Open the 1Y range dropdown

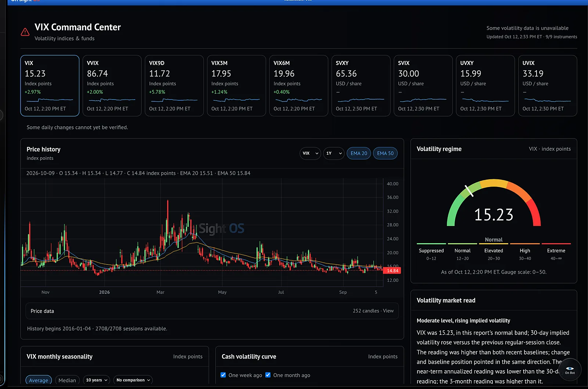tap(334, 153)
